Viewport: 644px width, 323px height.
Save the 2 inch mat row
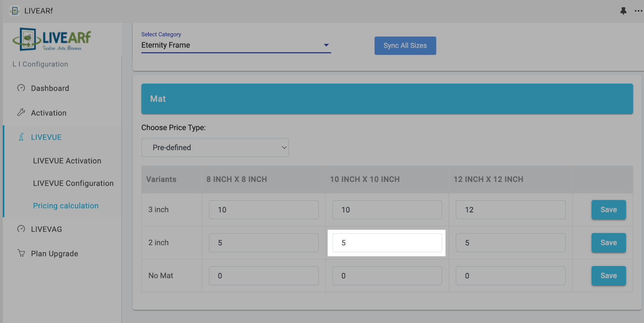coord(609,243)
